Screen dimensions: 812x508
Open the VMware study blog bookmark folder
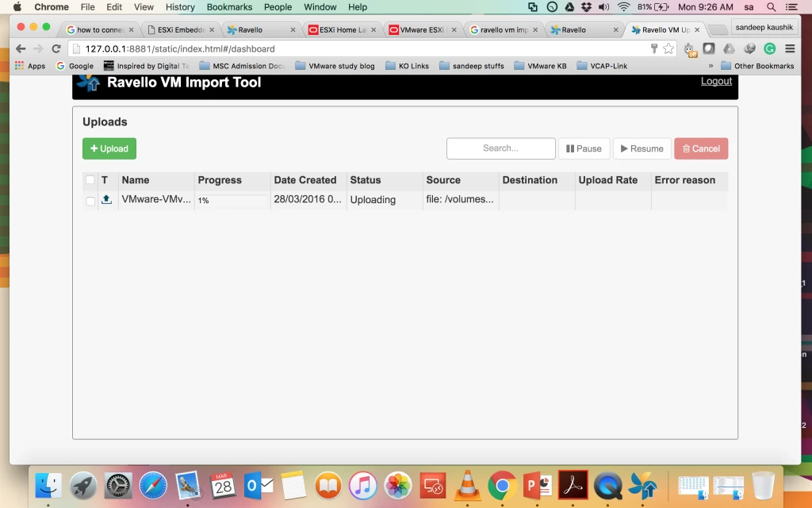point(335,66)
